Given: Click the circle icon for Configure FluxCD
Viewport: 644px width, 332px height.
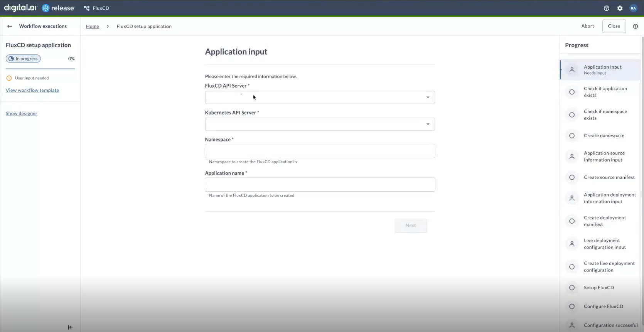Looking at the screenshot, I should coord(572,307).
